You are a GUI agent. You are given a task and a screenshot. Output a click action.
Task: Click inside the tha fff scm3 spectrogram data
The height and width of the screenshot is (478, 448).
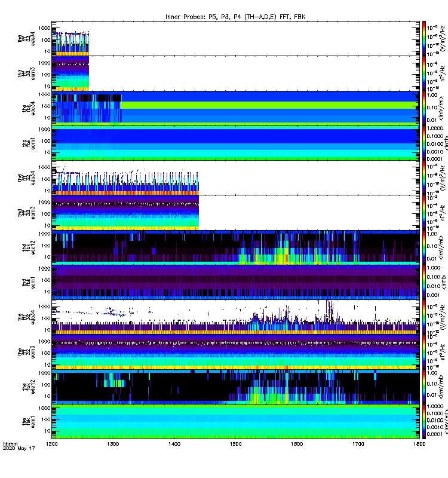click(x=70, y=73)
